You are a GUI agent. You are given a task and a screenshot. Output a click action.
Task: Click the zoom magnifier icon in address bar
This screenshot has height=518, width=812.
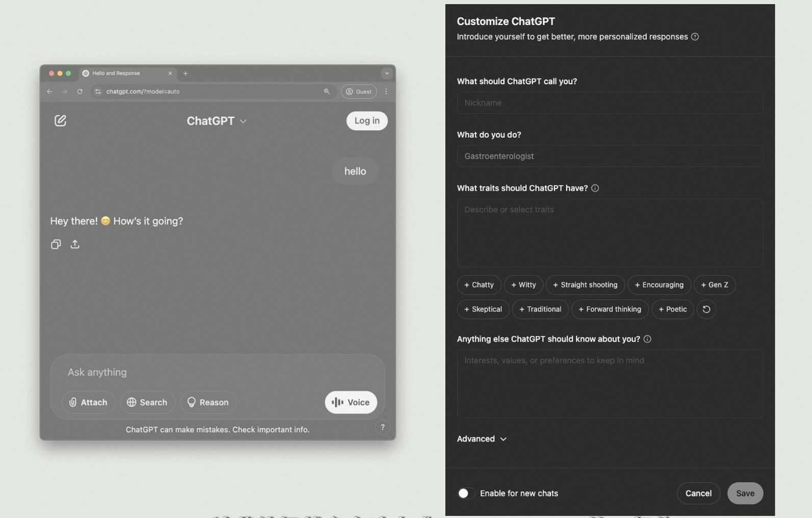click(x=326, y=92)
